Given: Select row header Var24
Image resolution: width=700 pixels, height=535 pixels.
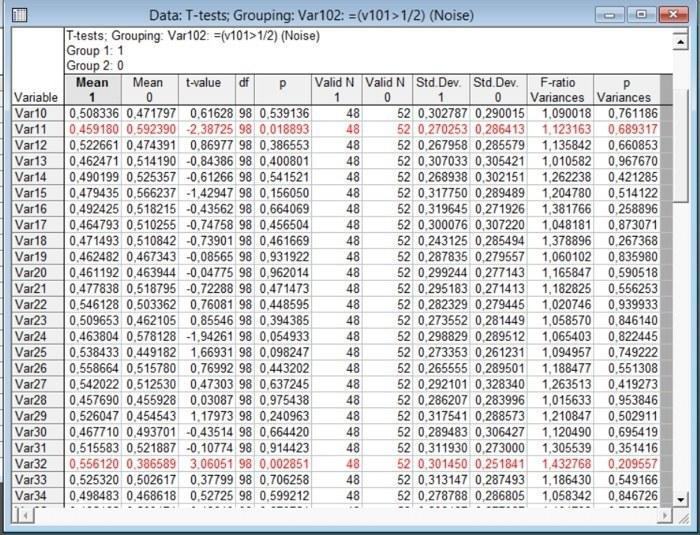Looking at the screenshot, I should [38, 336].
